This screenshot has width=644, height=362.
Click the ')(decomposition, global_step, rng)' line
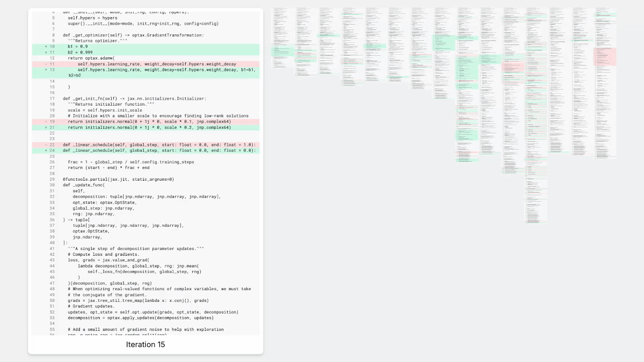click(109, 283)
